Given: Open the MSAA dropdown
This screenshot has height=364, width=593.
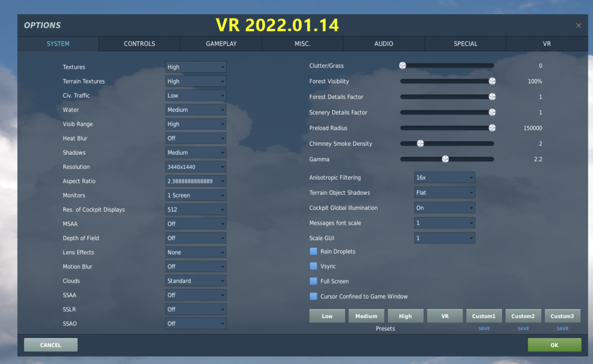Looking at the screenshot, I should tap(195, 223).
